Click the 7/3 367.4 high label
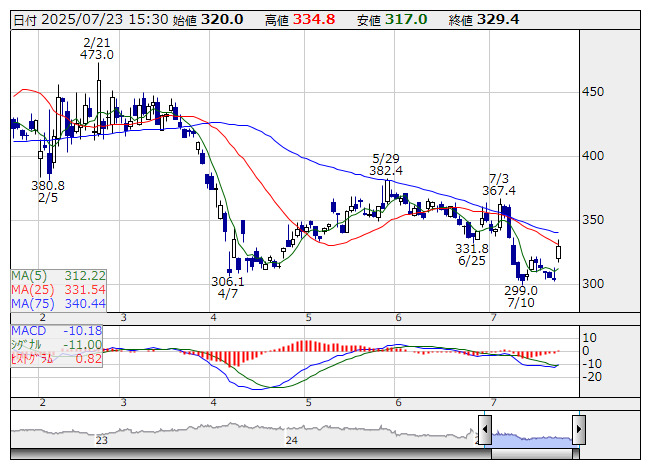This screenshot has width=653, height=470. pos(499,185)
